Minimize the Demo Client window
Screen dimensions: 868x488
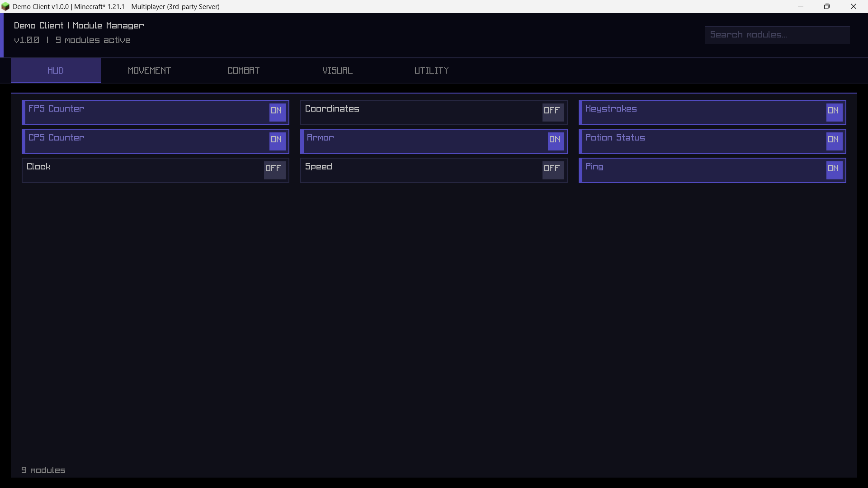click(x=801, y=6)
